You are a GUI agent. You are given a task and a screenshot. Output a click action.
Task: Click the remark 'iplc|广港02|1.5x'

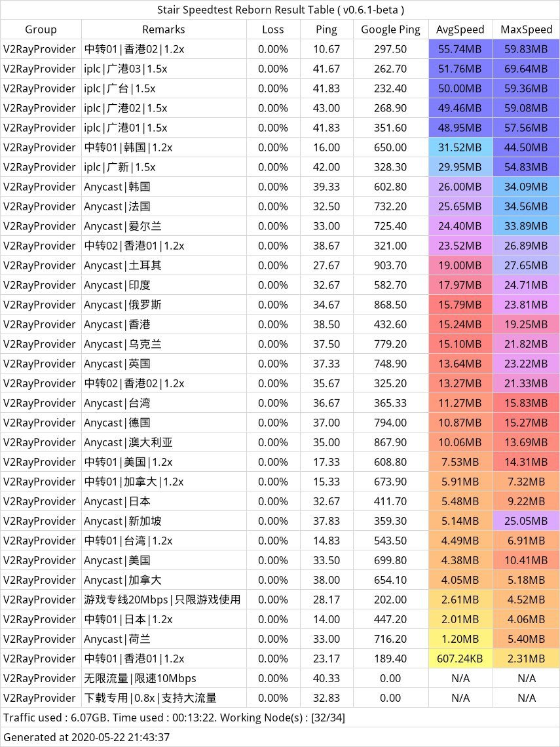pos(126,108)
